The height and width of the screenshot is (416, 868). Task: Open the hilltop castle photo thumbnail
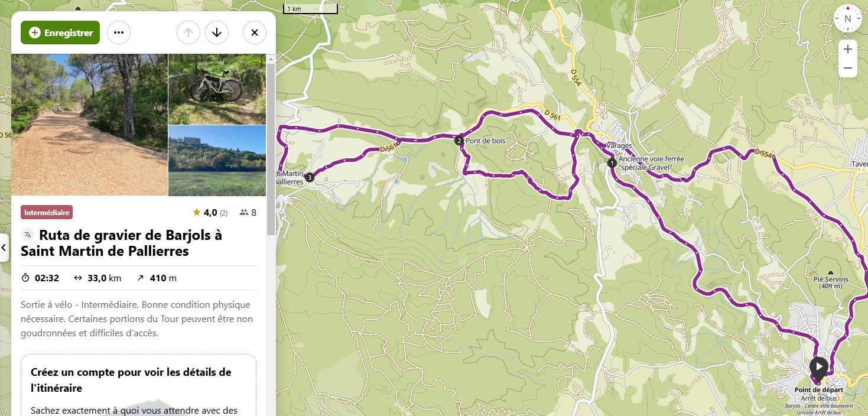[x=217, y=160]
